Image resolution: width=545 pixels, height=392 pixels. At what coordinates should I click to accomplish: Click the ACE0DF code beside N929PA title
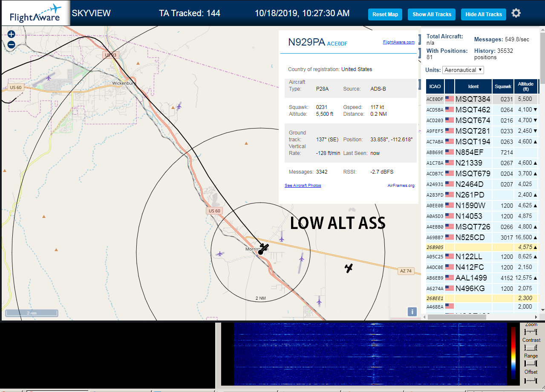[337, 43]
